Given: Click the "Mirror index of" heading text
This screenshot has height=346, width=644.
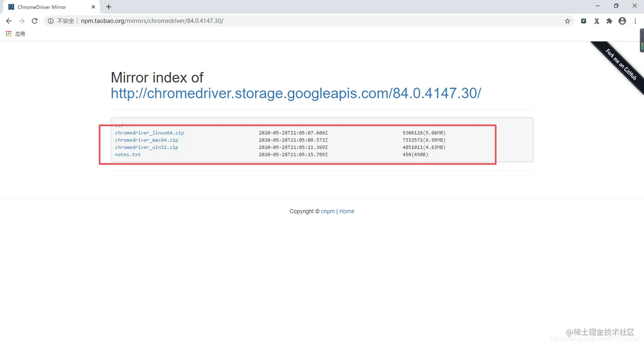Looking at the screenshot, I should pos(157,77).
